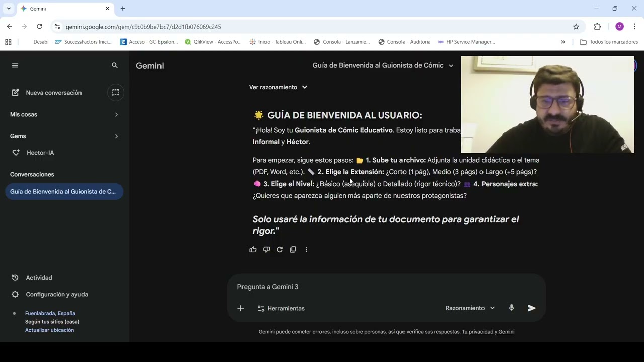Open Chrome three-dot menu
The width and height of the screenshot is (644, 362).
(x=634, y=27)
